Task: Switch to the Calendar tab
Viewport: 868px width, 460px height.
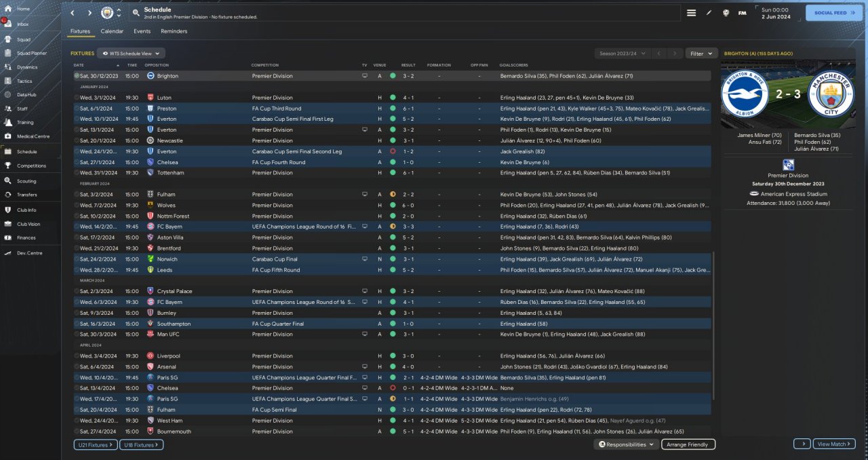Action: tap(112, 31)
